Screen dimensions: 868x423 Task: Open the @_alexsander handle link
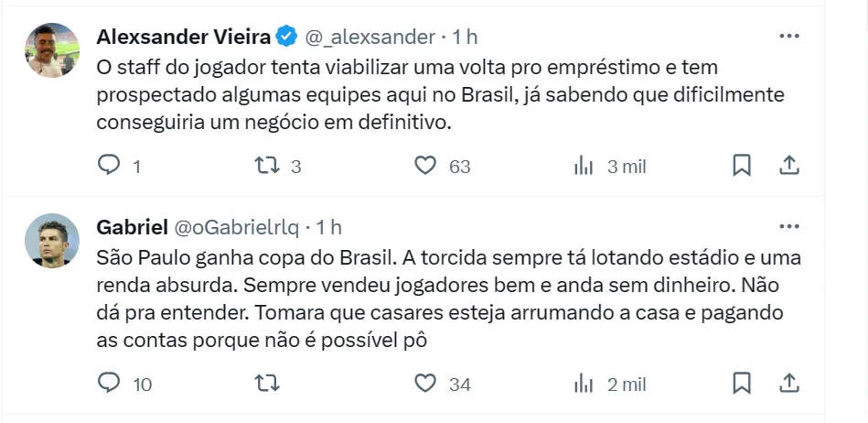pos(370,37)
